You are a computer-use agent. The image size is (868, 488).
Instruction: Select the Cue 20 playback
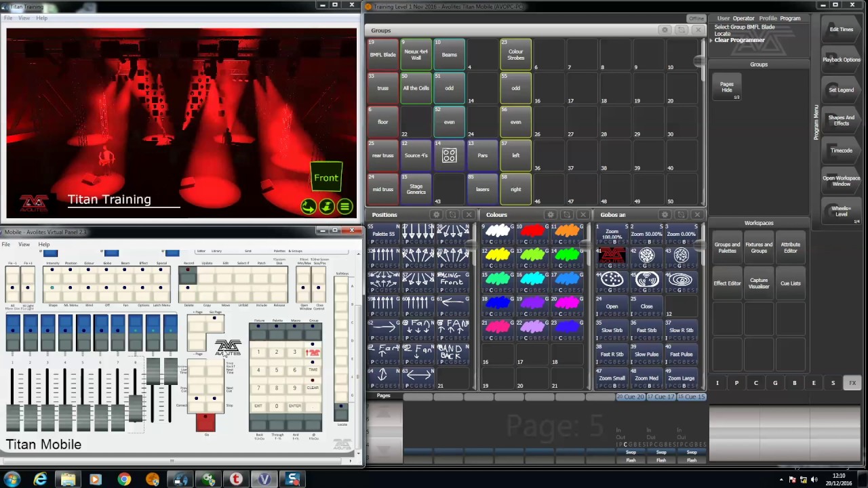coord(631,396)
